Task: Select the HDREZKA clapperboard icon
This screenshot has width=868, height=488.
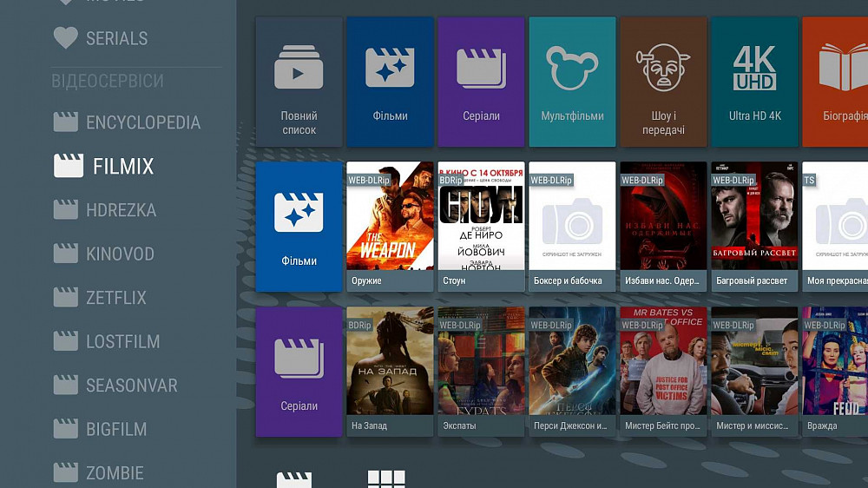Action: (65, 209)
